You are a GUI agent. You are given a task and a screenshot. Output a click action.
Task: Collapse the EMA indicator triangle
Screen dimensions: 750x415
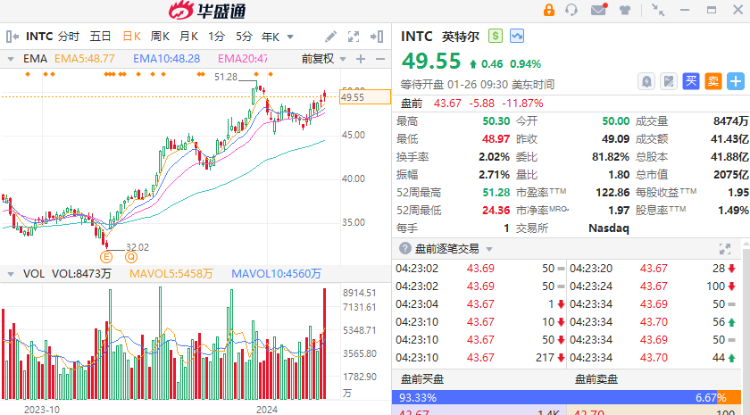(11, 59)
